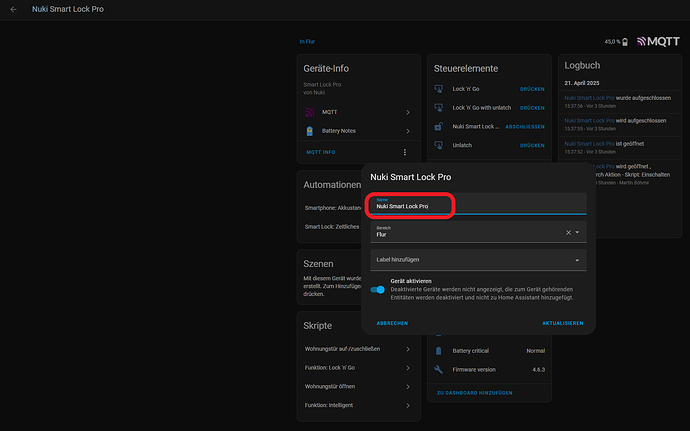Go back with the arrow icon
The width and height of the screenshot is (690, 431).
point(13,9)
